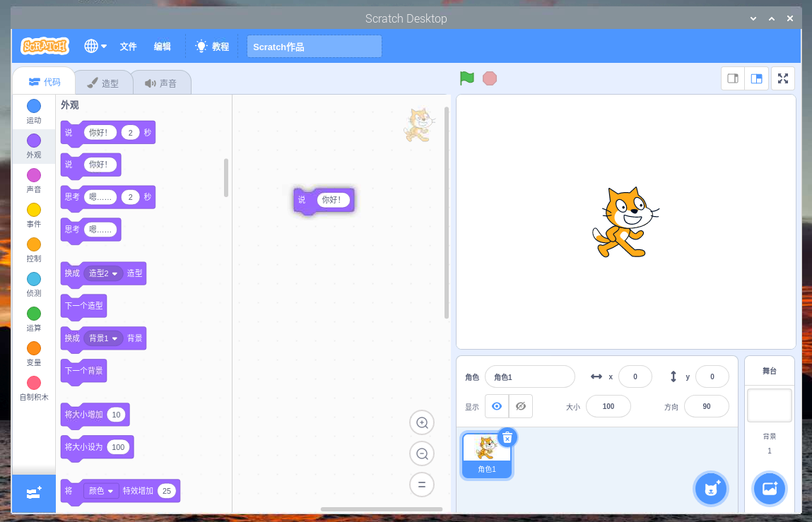Reset workspace zoom with equals icon
Viewport: 812px width, 522px height.
pos(422,485)
